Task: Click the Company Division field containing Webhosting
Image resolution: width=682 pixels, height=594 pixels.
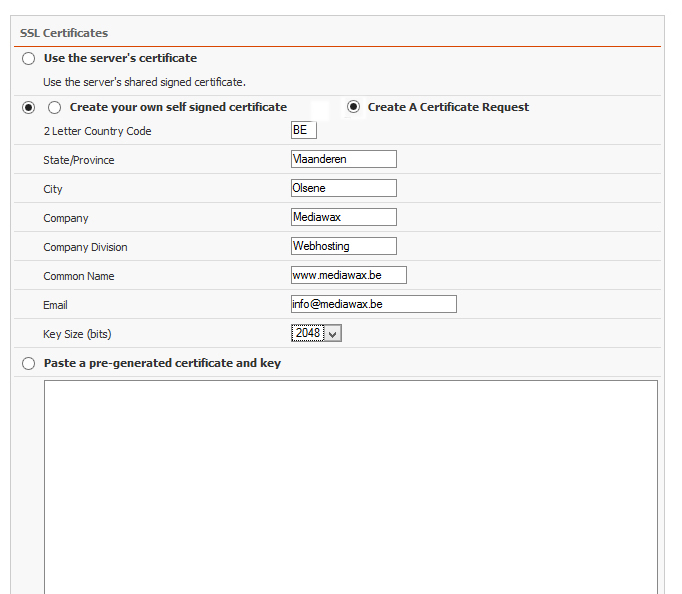Action: (344, 246)
